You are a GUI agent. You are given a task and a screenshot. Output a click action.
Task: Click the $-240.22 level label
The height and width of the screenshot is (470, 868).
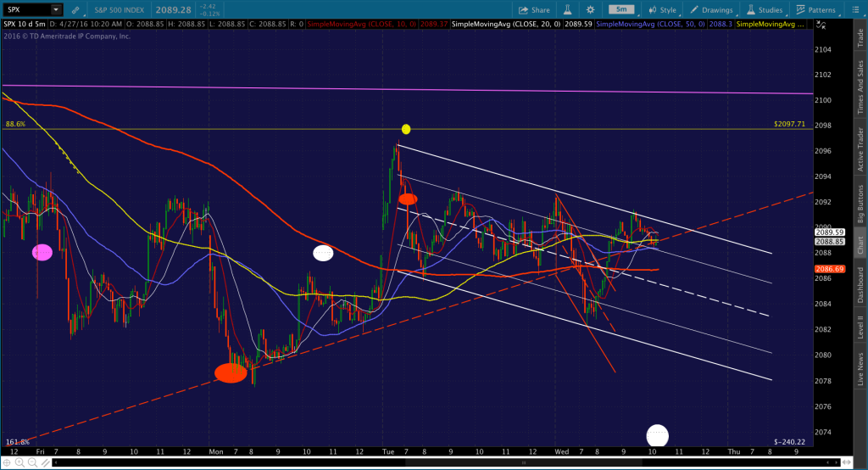tap(789, 442)
